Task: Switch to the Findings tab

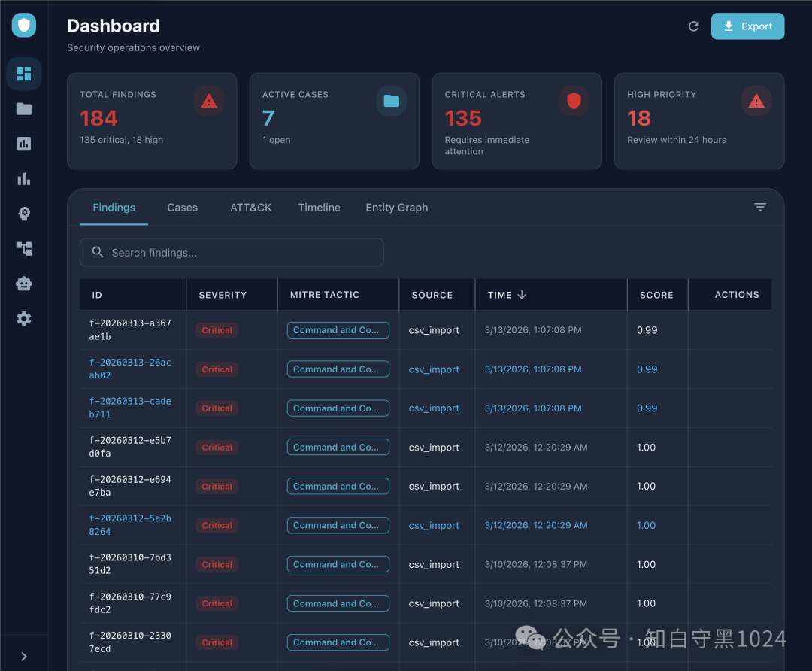Action: pyautogui.click(x=114, y=208)
